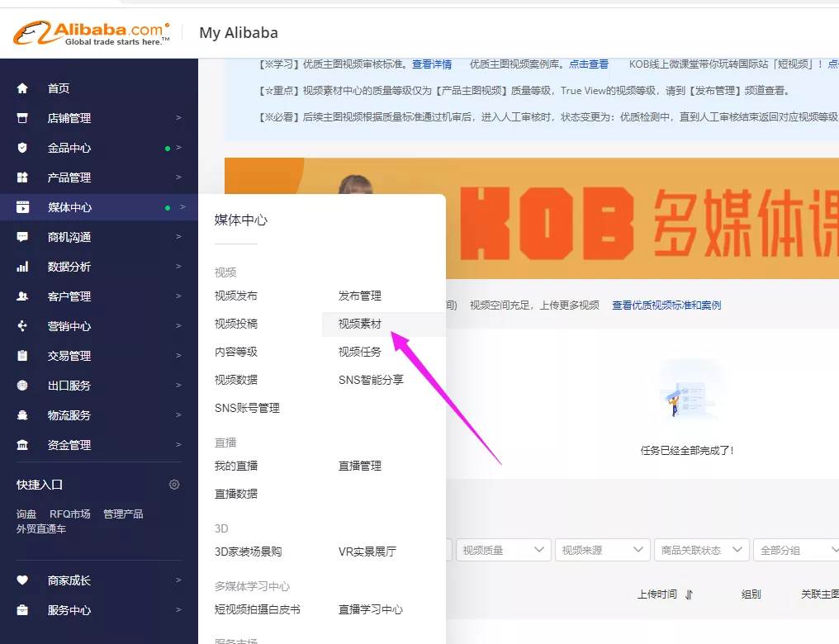Click the globe icon beside 出口服务
Viewport: 839px width, 644px height.
click(22, 385)
